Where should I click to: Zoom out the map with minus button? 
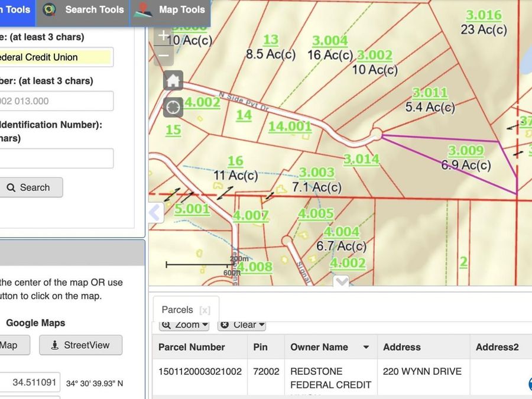[x=164, y=56]
